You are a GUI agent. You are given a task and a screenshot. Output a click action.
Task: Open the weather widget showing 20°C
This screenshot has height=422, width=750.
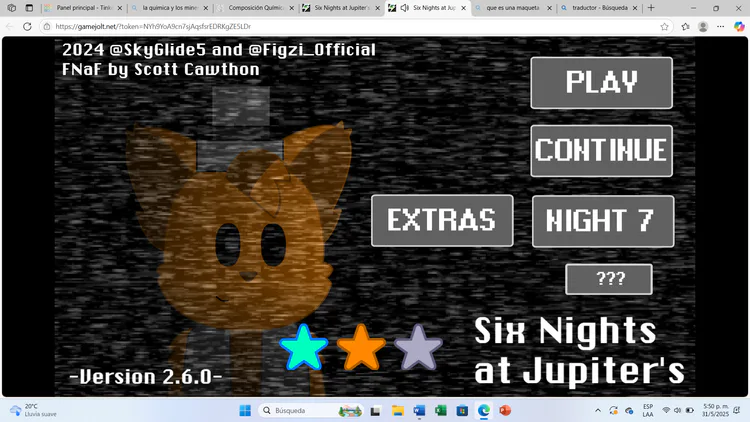tap(34, 411)
